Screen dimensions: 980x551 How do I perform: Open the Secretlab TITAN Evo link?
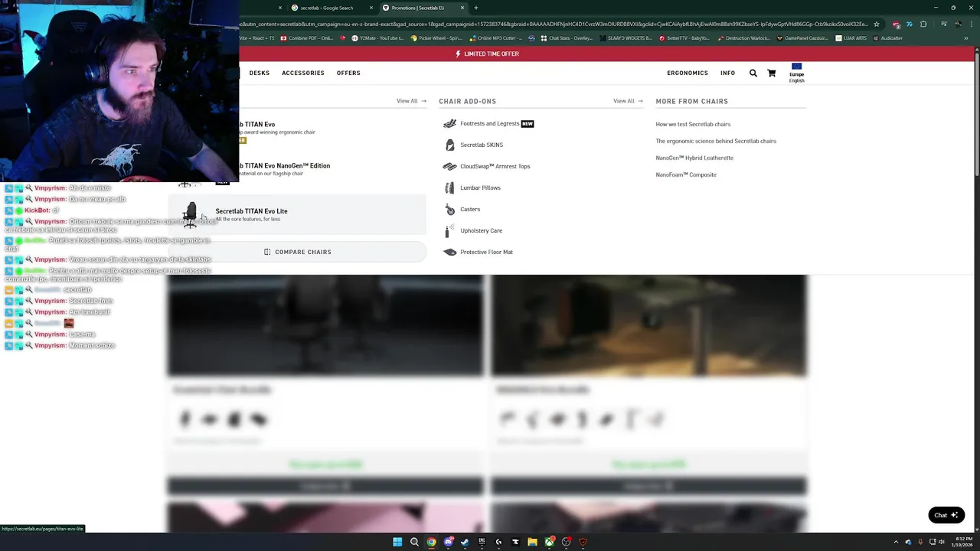(x=257, y=124)
